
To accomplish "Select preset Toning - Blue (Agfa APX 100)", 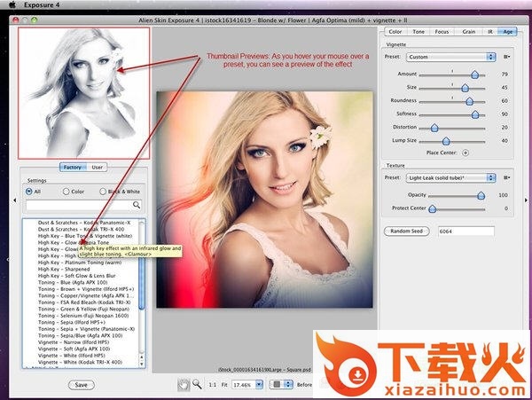I will pyautogui.click(x=73, y=282).
